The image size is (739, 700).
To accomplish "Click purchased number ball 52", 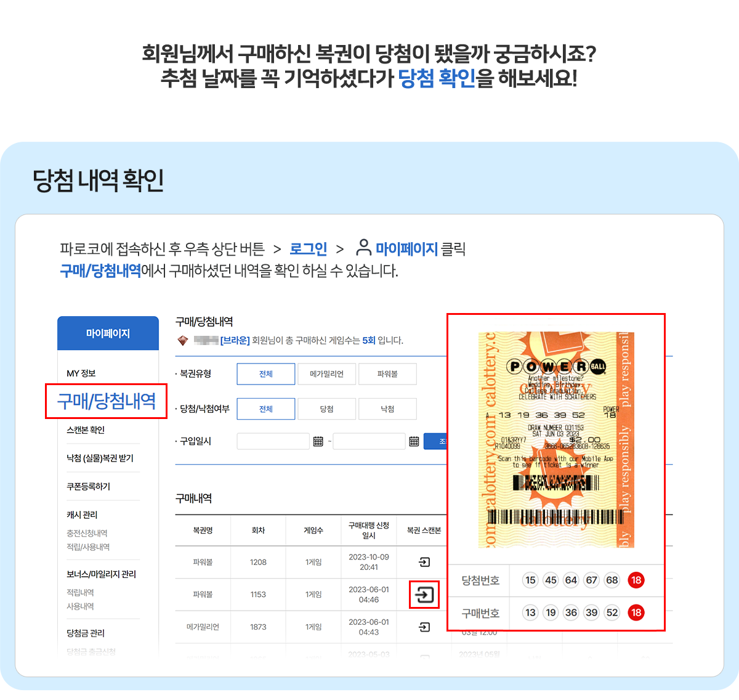I will point(612,612).
